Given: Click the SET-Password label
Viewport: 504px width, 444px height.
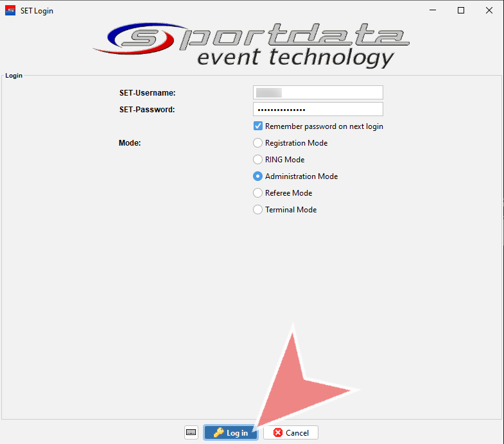Looking at the screenshot, I should click(x=147, y=110).
